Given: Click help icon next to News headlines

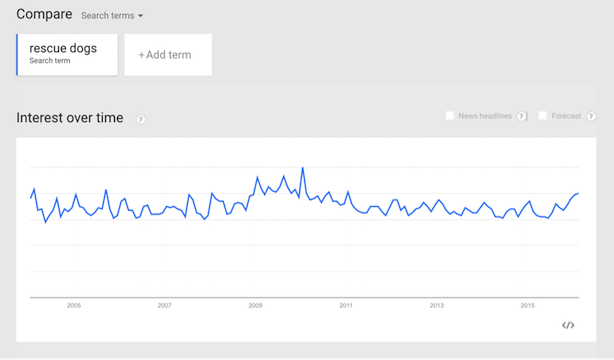Looking at the screenshot, I should click(x=521, y=116).
